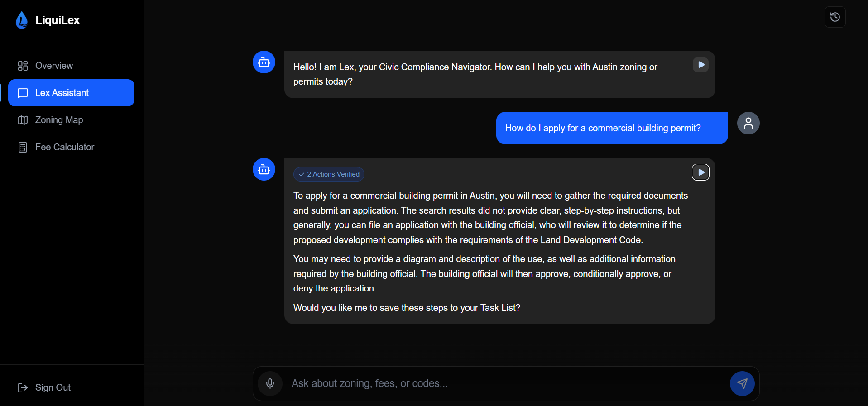Image resolution: width=868 pixels, height=406 pixels.
Task: Open the Zoning Map page
Action: click(x=59, y=120)
